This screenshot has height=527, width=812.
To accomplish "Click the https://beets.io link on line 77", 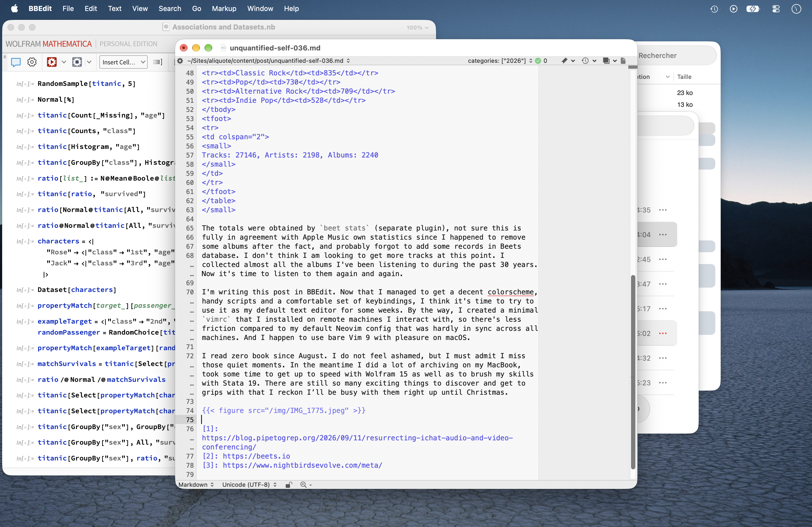I will [256, 456].
